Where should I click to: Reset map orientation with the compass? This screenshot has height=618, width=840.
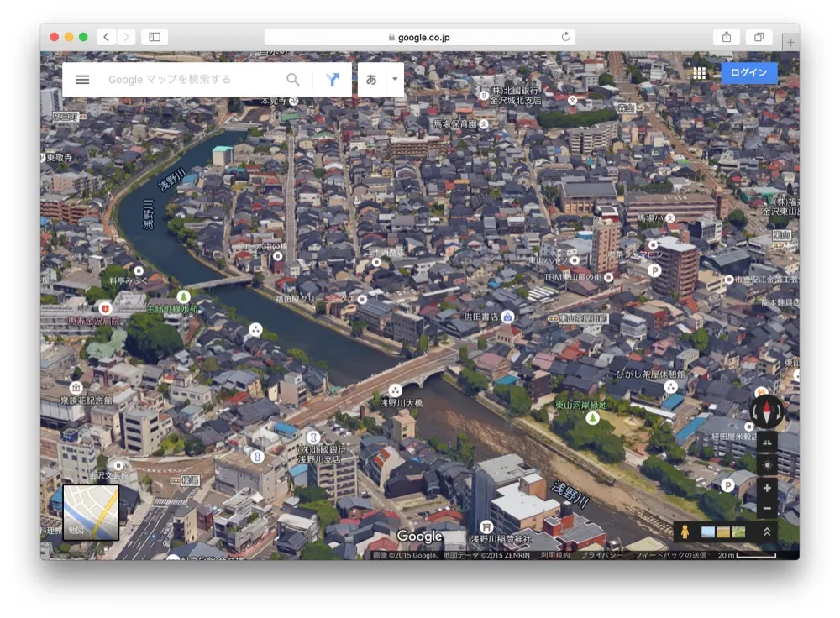[767, 411]
